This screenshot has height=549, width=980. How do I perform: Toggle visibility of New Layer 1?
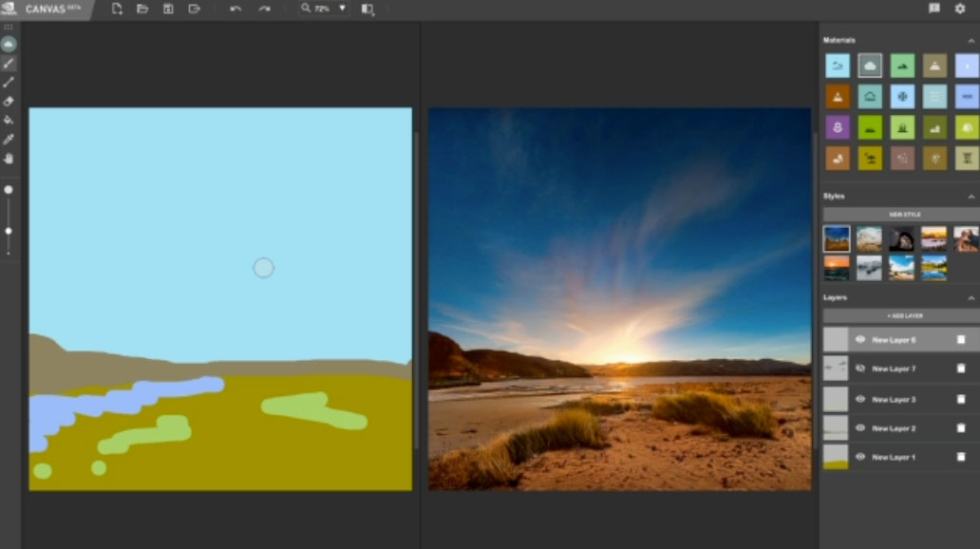click(x=859, y=457)
